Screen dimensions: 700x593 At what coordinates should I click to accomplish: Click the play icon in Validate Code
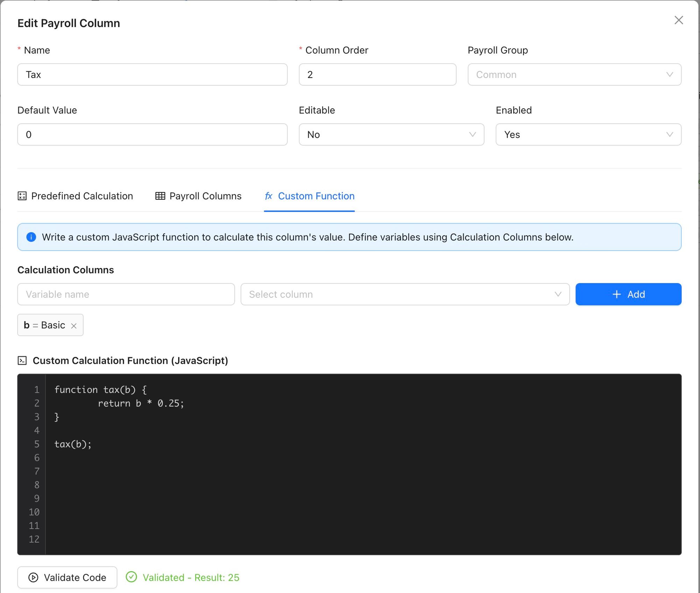point(33,577)
